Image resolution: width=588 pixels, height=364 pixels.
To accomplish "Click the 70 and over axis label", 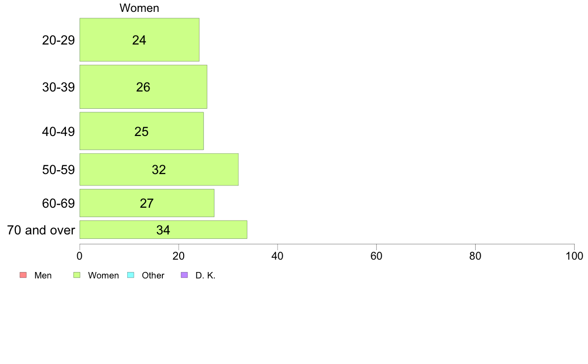I will pos(41,230).
